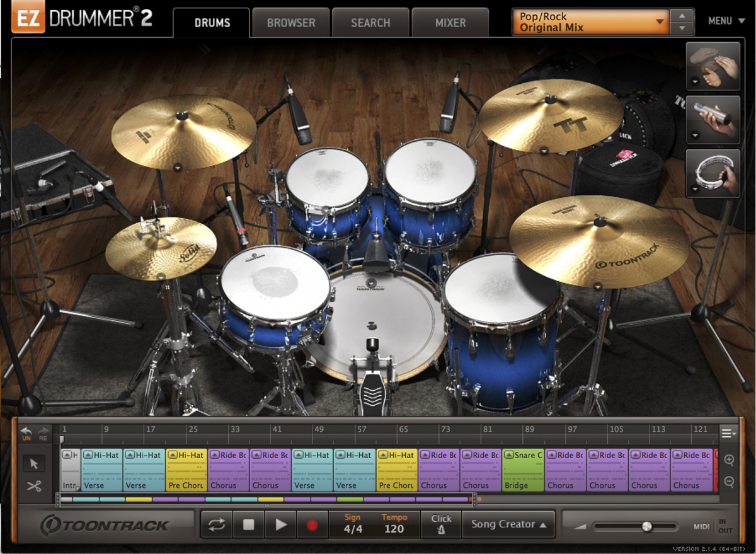Image resolution: width=756 pixels, height=554 pixels.
Task: Expand the Song Creator panel
Action: 508,524
